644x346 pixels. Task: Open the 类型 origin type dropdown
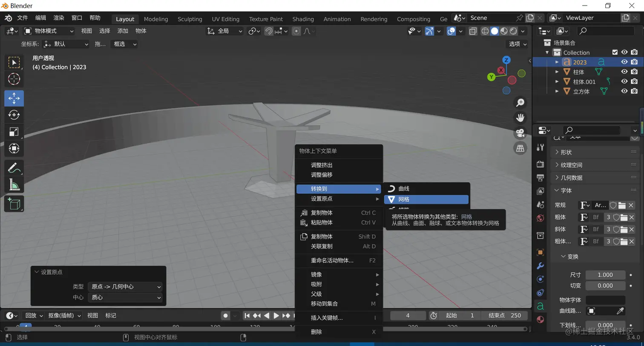125,287
